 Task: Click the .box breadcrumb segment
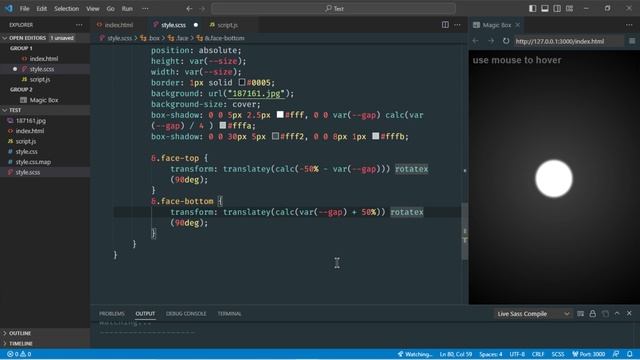point(150,38)
